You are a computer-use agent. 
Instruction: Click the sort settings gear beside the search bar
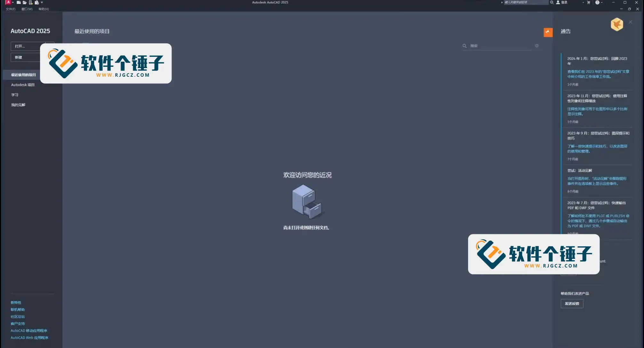coord(537,46)
